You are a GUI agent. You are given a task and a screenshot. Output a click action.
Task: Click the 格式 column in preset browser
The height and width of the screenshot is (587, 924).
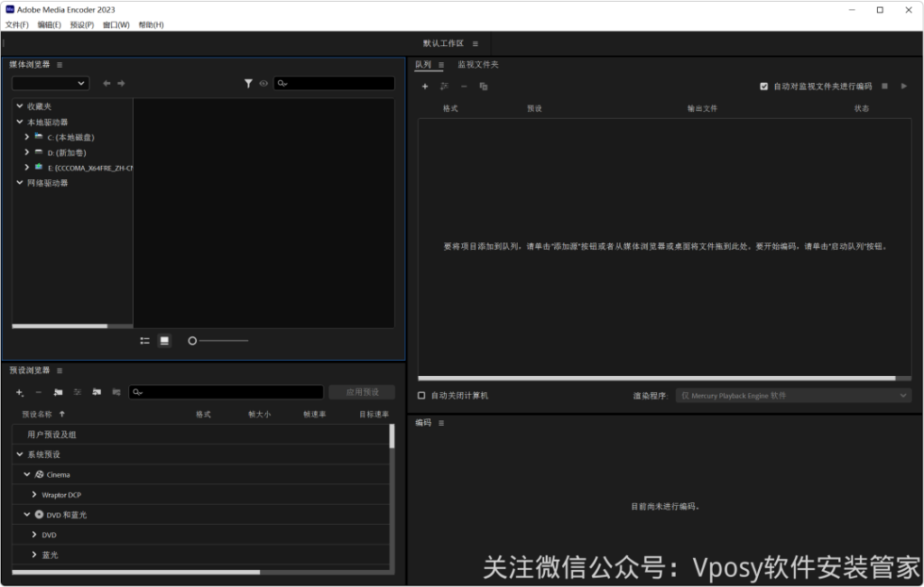tap(203, 415)
